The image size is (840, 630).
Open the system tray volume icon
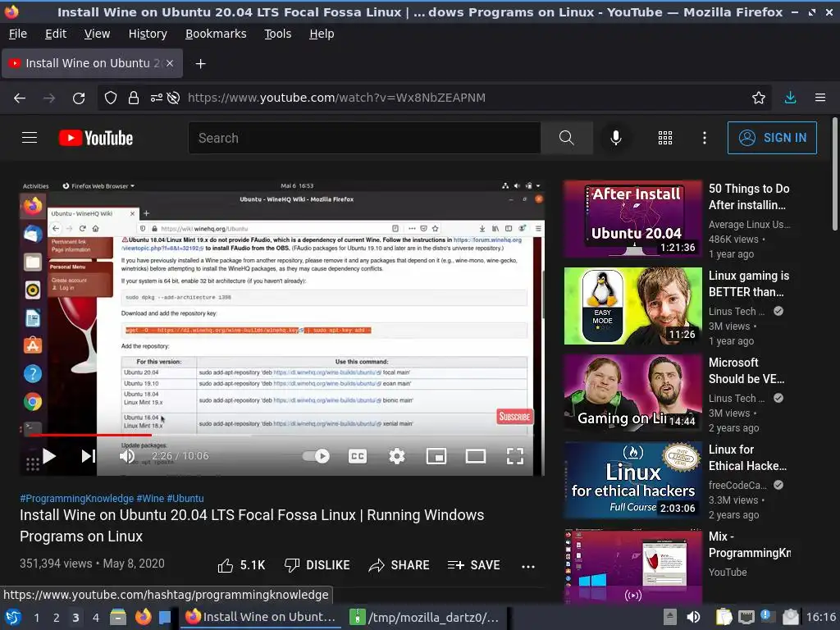coord(693,617)
